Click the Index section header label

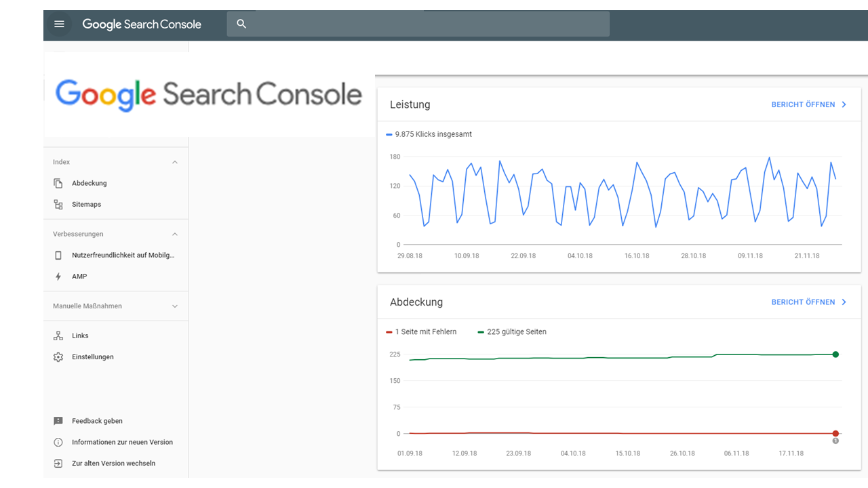[61, 162]
